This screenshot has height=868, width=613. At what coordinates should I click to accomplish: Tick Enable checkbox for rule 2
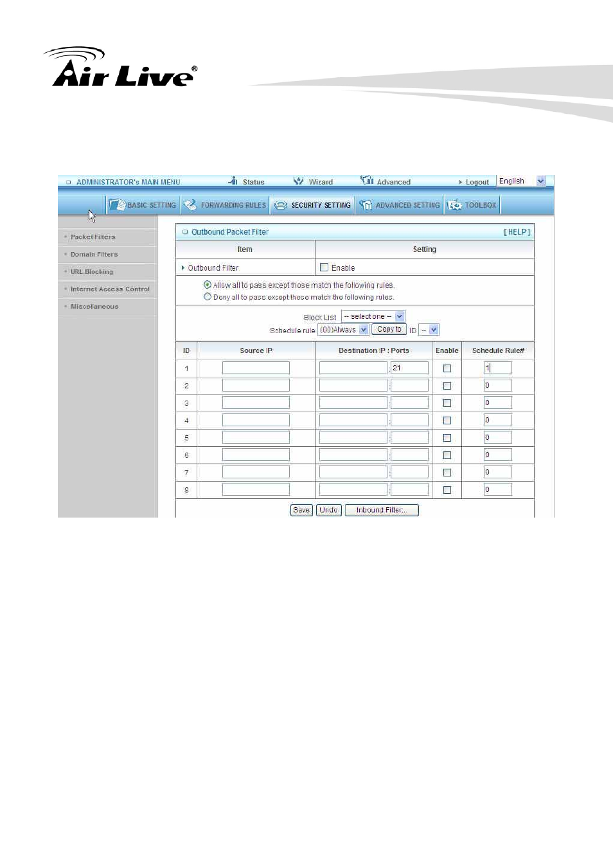(x=447, y=386)
